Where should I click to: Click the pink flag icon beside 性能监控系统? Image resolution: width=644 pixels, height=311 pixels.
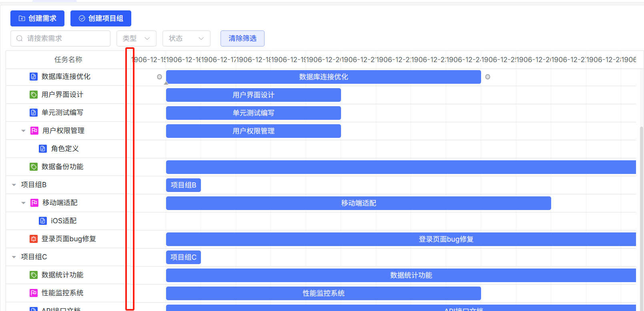coord(34,293)
